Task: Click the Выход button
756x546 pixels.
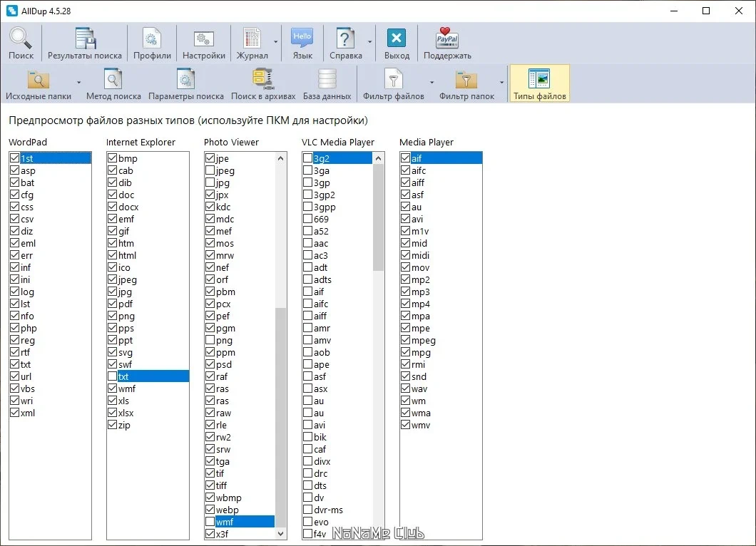Action: (x=397, y=43)
